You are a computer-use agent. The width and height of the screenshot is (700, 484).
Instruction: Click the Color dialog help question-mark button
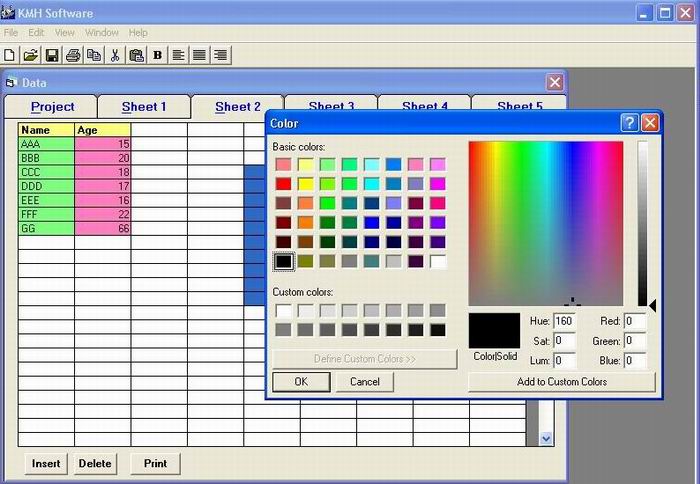pos(629,123)
